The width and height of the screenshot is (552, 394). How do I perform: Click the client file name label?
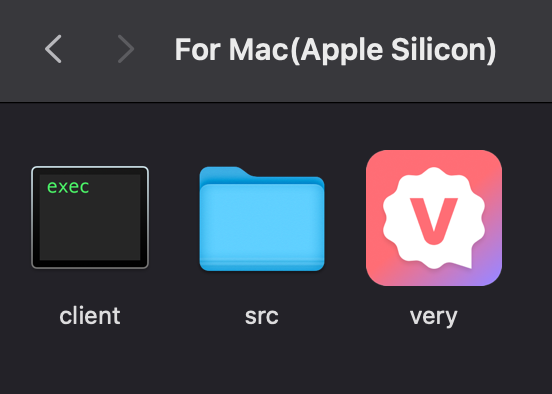90,315
